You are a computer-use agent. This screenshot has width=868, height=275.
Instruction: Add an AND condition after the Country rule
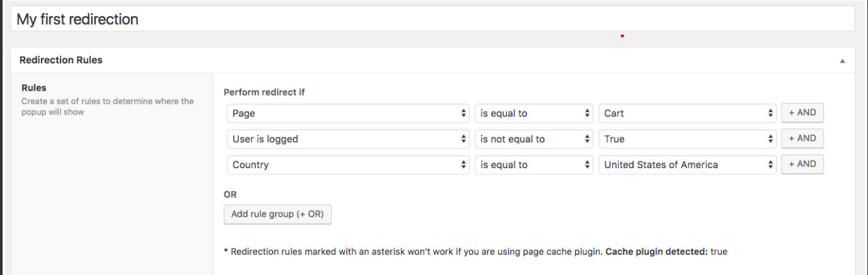[x=802, y=164]
